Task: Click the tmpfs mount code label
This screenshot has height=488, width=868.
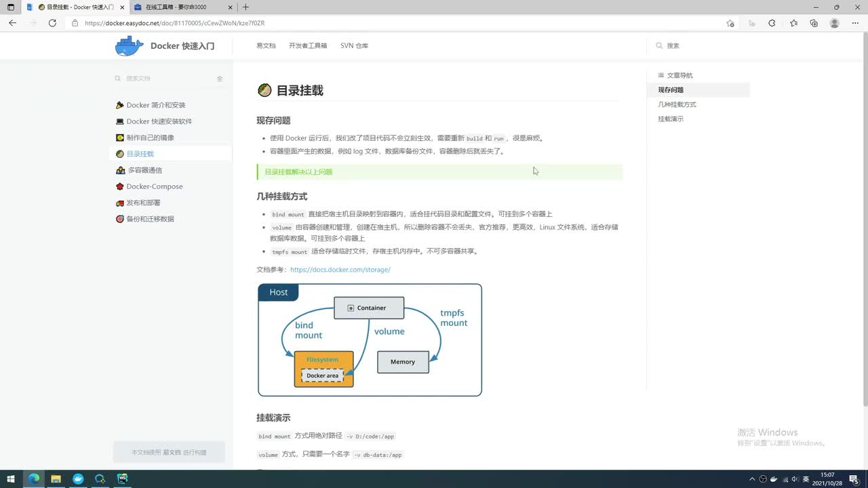Action: 290,251
